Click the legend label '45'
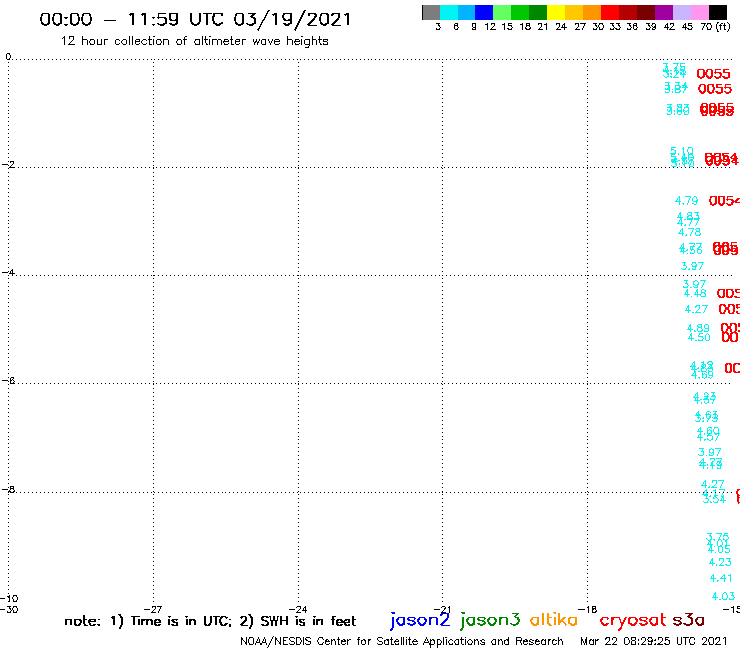740x650 pixels. coord(687,26)
